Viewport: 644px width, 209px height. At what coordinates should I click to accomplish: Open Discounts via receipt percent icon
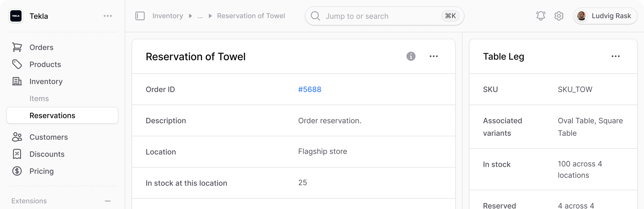coord(17,154)
